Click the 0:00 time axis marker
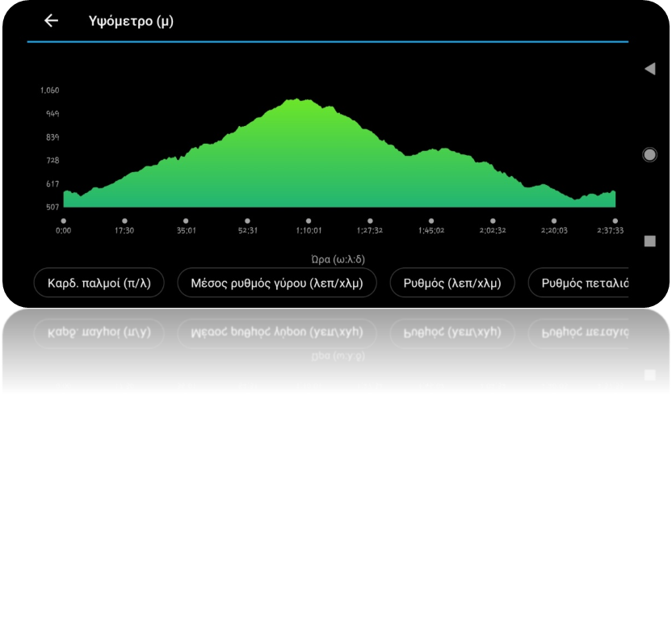This screenshot has width=672, height=618. pyautogui.click(x=64, y=221)
